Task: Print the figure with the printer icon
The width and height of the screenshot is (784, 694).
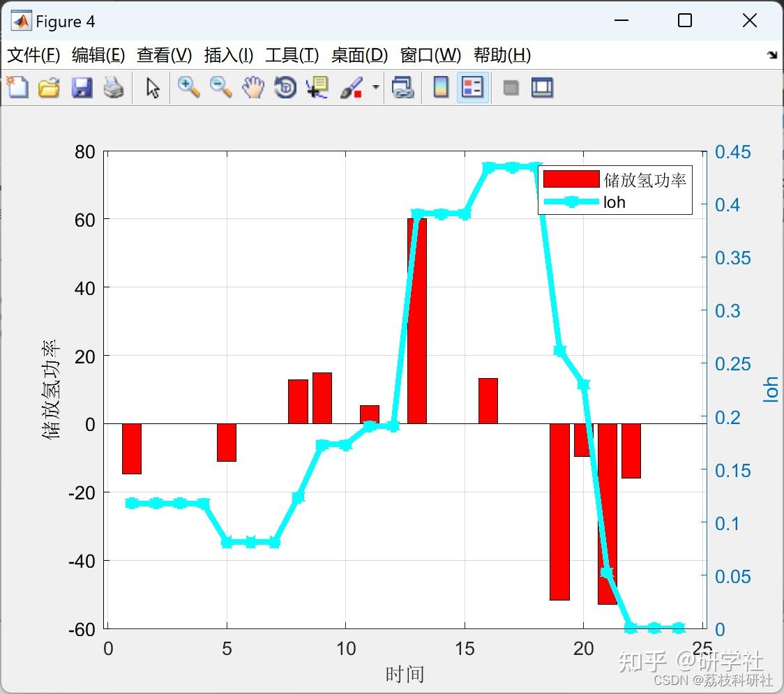Action: [x=114, y=87]
